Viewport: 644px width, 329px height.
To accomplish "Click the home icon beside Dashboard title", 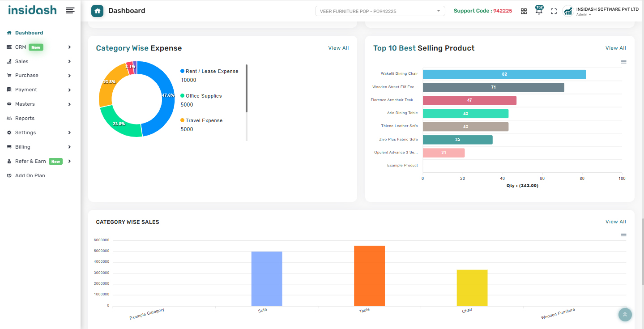I will (x=98, y=11).
